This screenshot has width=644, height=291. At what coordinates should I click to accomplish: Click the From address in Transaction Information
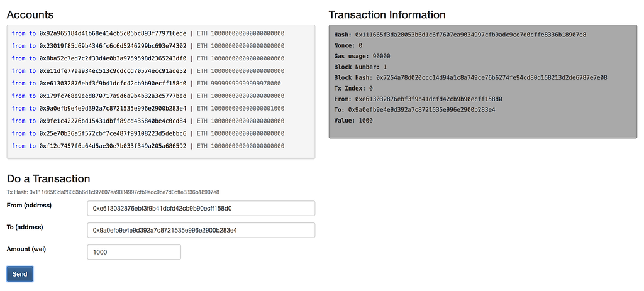click(429, 99)
